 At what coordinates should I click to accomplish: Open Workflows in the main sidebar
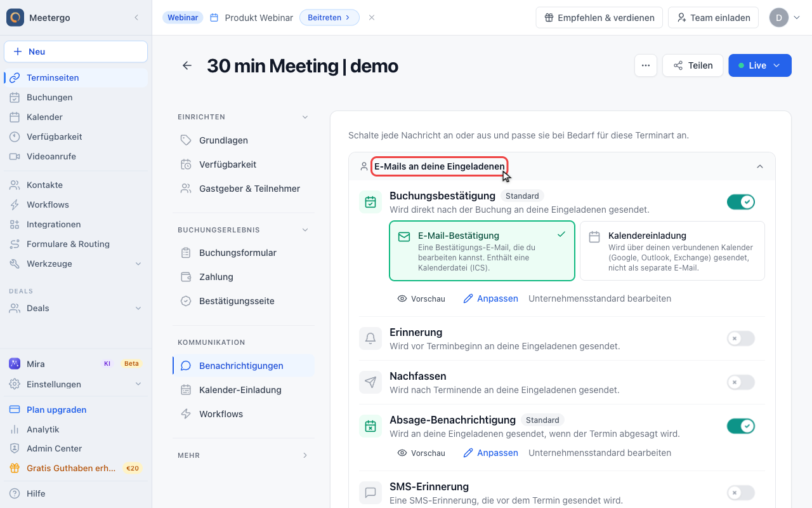[76, 204]
